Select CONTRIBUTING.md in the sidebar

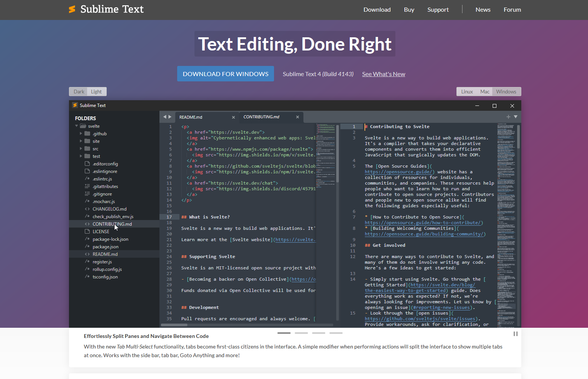pyautogui.click(x=114, y=224)
